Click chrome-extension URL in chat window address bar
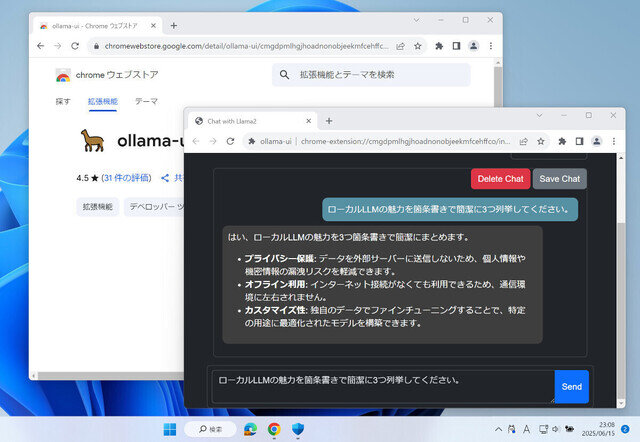This screenshot has height=442, width=640. coord(405,141)
